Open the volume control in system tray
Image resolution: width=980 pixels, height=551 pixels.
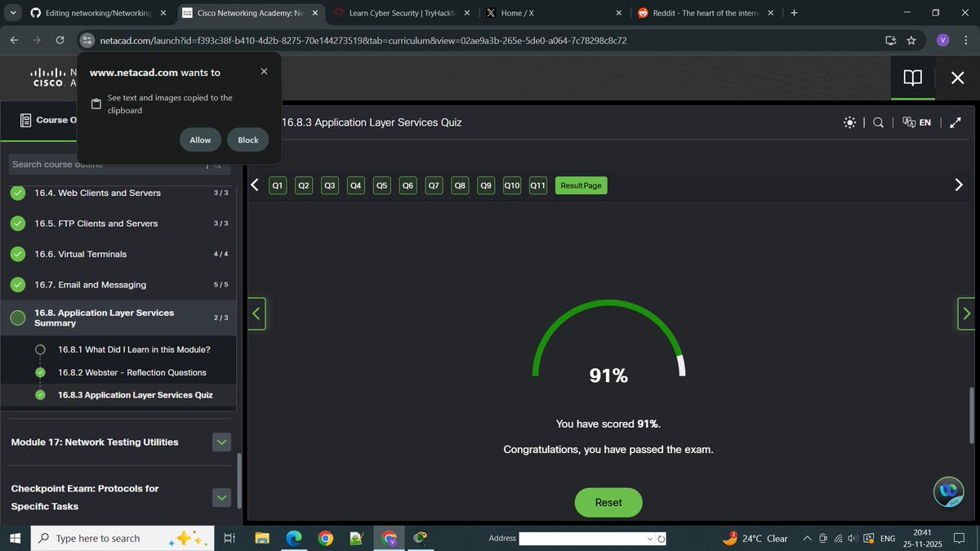coord(853,538)
